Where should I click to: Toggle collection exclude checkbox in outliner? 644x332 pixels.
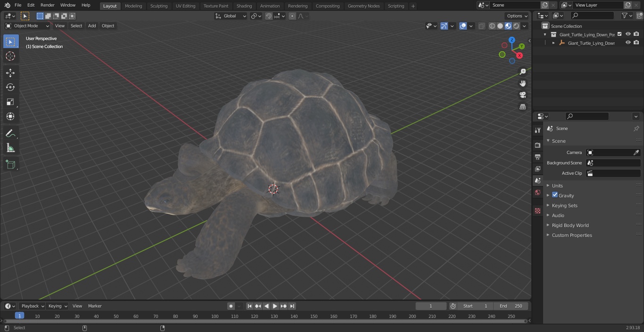[619, 34]
